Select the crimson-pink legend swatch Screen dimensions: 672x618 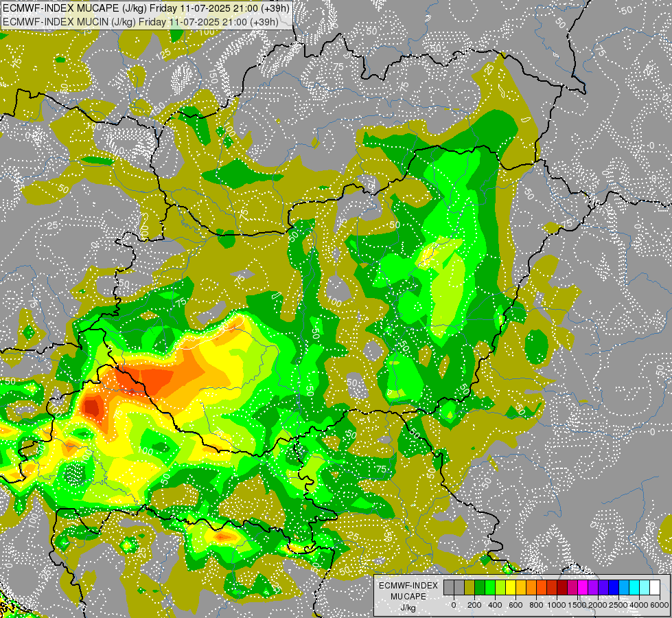click(572, 587)
